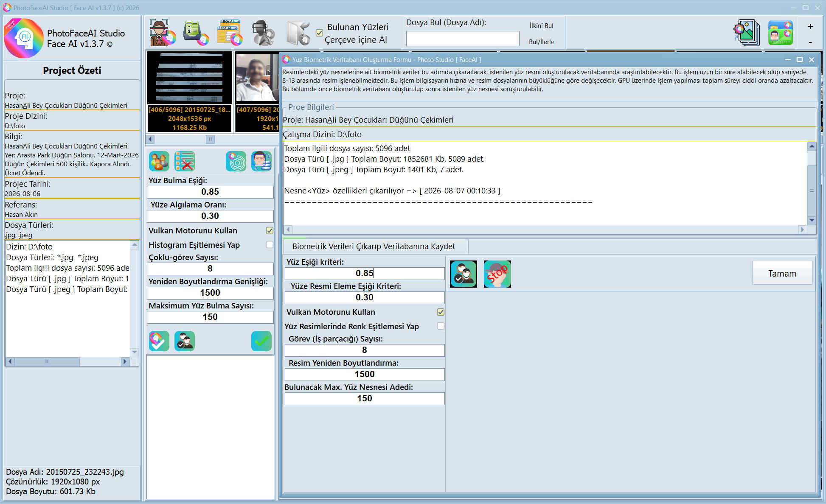Screen dimensions: 826x504
Task: Open the green card file database icon
Action: [196, 33]
